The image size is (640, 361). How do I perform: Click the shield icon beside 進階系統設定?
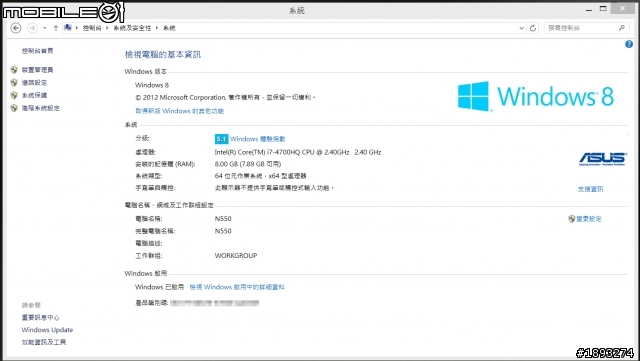[14, 108]
